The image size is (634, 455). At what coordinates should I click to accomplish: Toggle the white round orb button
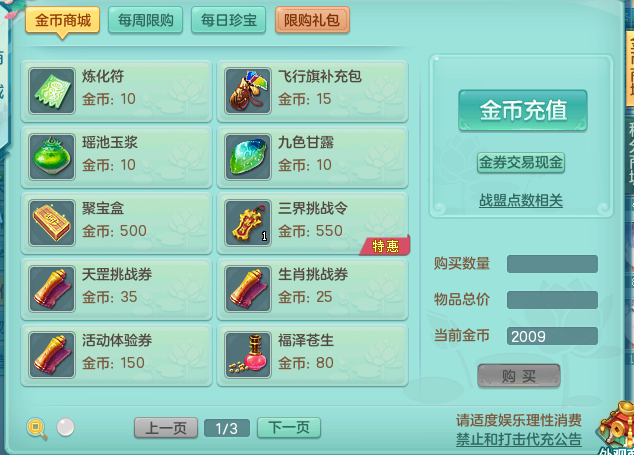click(65, 427)
